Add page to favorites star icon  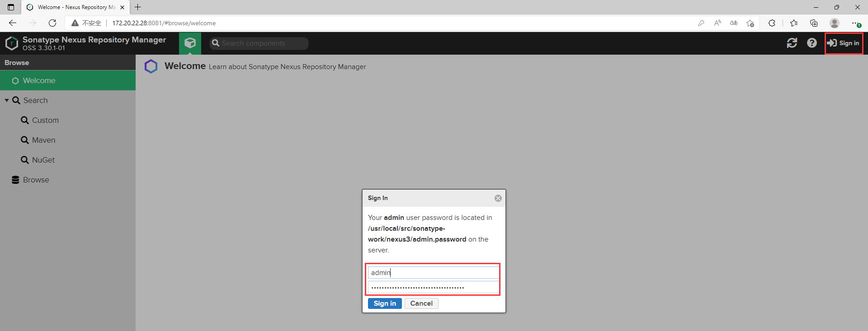750,23
